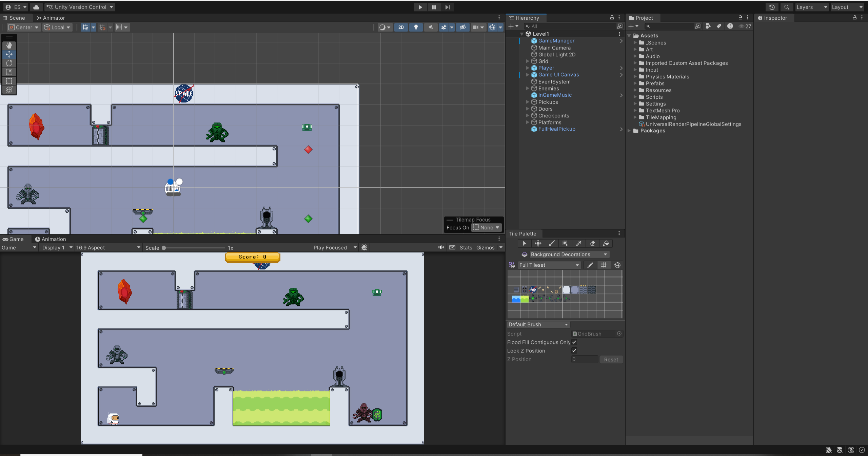Expand the Prefabs folder
Image resolution: width=868 pixels, height=456 pixels.
(635, 83)
